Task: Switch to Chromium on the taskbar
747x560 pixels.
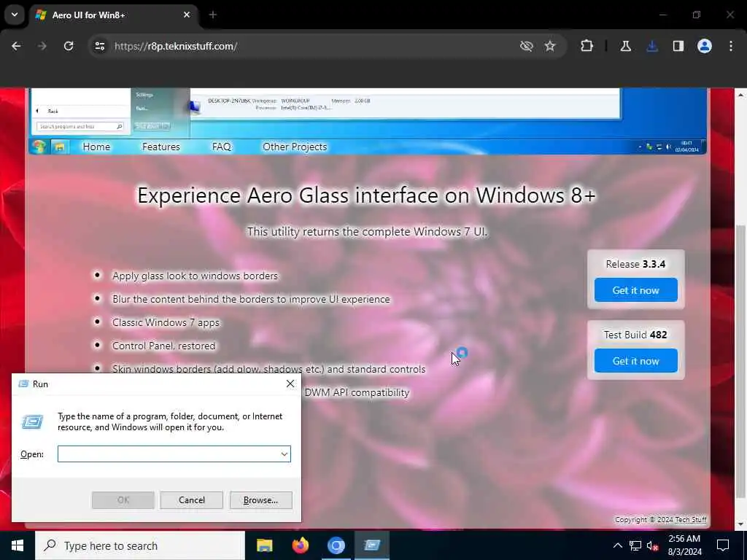Action: 336,545
